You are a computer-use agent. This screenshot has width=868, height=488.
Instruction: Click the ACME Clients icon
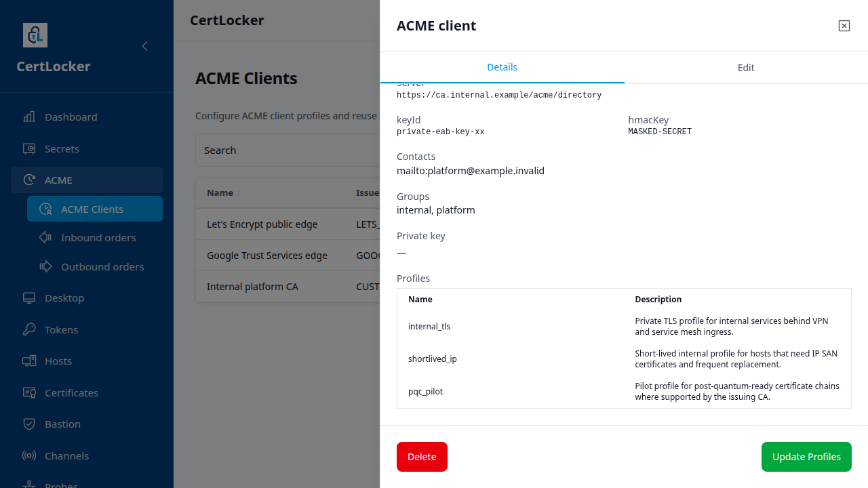coord(45,209)
